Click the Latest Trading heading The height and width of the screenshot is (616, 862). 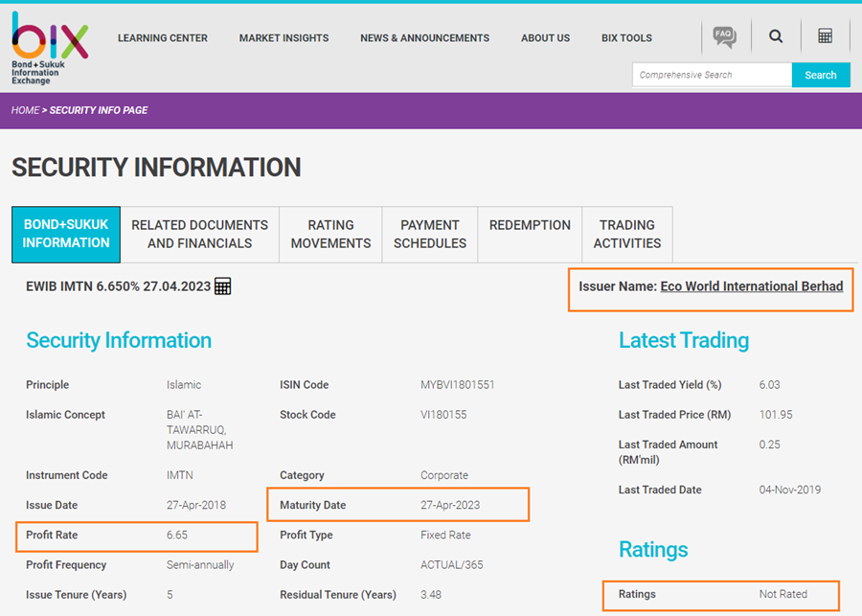[684, 340]
